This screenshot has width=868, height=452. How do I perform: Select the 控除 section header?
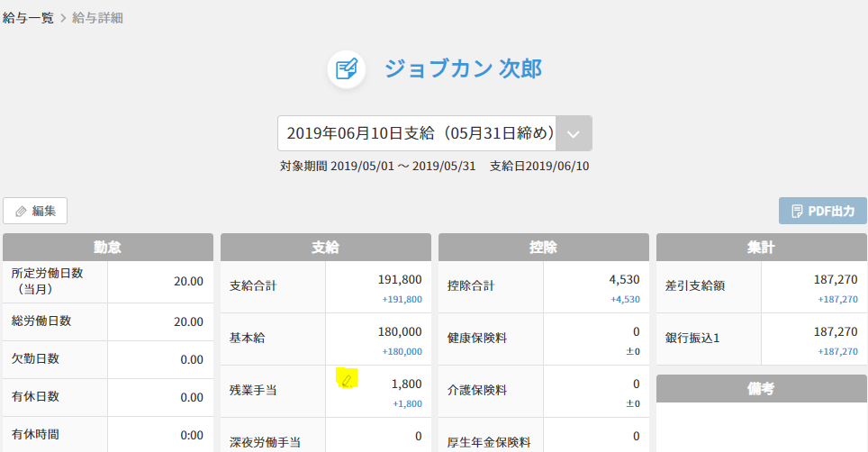click(544, 248)
